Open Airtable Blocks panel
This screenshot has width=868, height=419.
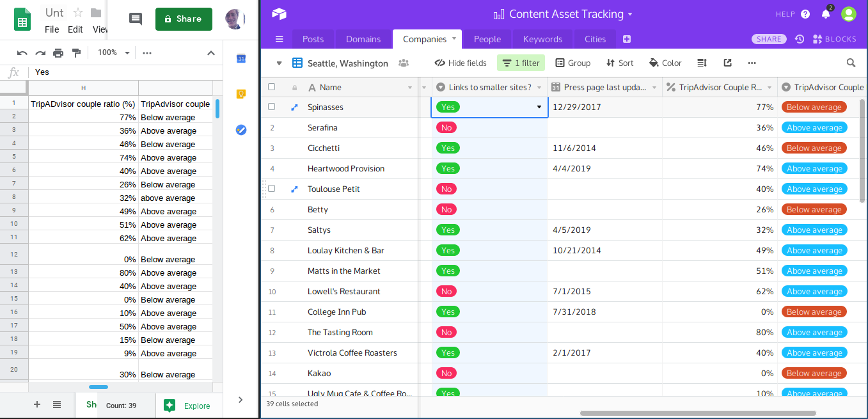click(834, 39)
